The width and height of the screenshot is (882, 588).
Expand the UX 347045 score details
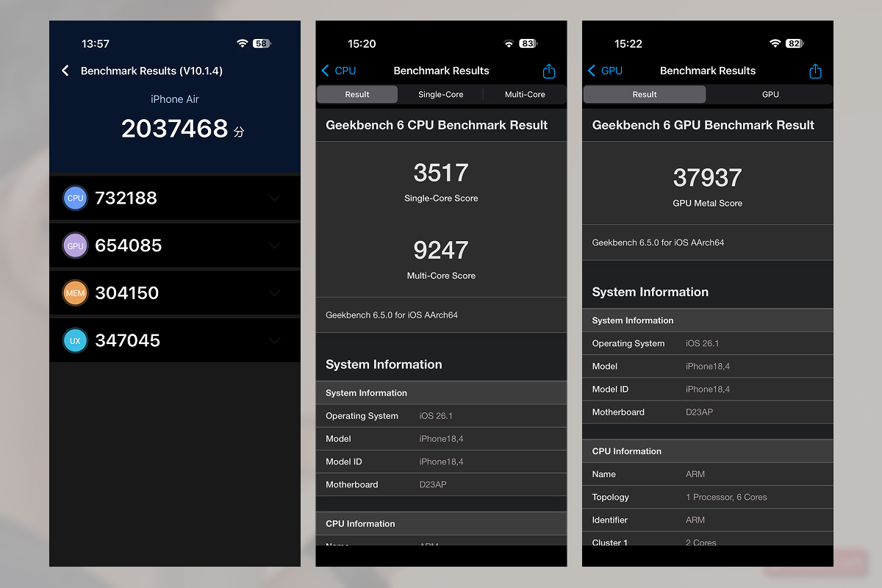[274, 340]
